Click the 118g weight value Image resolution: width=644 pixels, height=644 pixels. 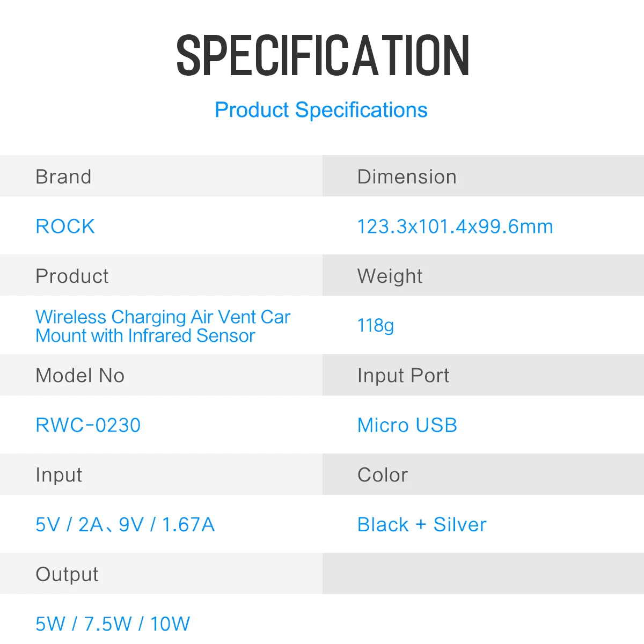[376, 326]
